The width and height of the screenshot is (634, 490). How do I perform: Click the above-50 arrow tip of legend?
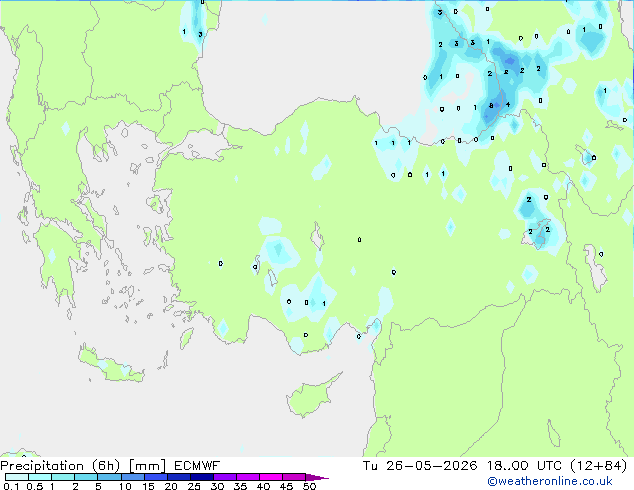coord(317,478)
